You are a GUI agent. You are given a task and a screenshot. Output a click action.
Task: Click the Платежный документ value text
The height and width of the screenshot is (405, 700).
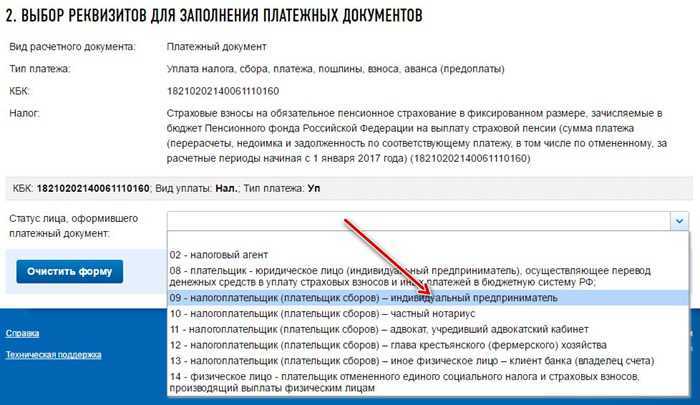(x=217, y=46)
